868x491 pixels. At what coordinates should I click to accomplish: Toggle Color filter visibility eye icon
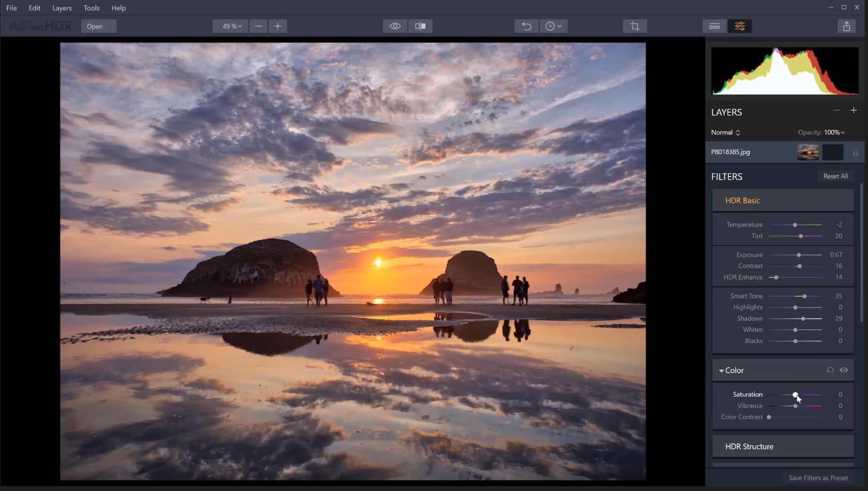coord(844,370)
